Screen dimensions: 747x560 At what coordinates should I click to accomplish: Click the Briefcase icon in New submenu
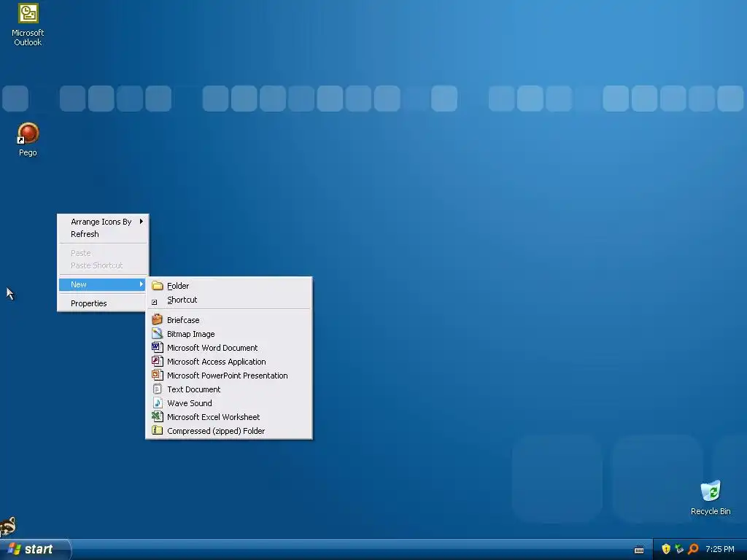pos(158,319)
